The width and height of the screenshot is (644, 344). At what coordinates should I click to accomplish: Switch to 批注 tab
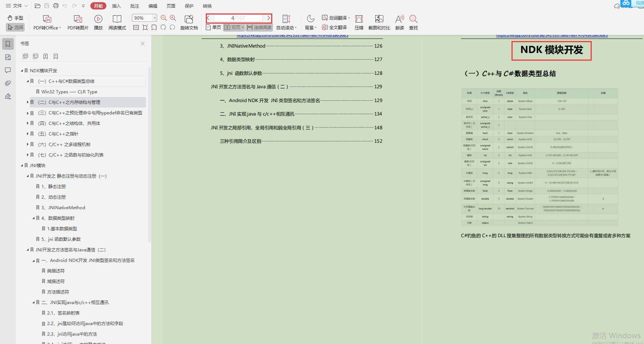click(134, 6)
